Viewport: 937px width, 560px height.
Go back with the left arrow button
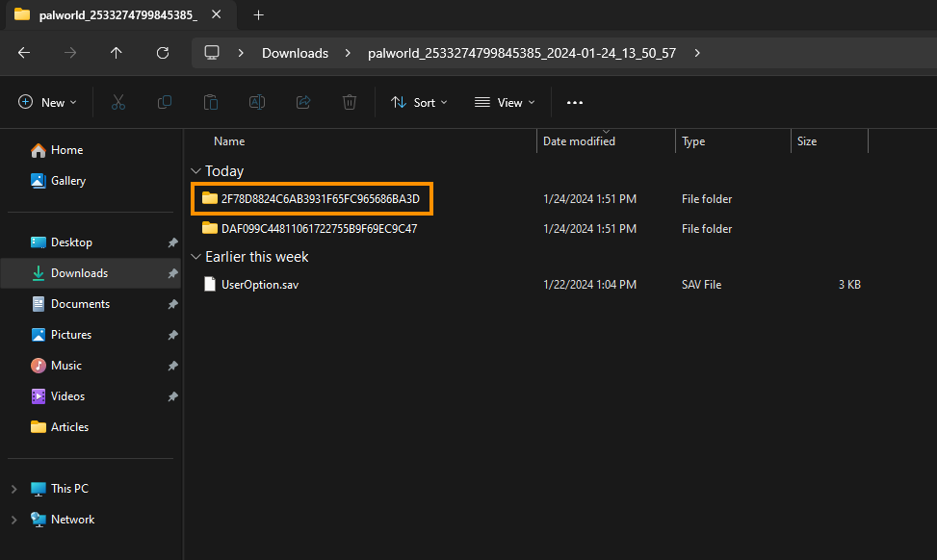point(24,53)
